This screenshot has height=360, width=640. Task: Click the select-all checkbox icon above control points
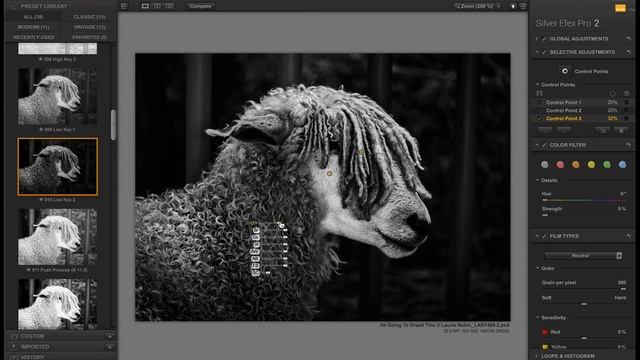(540, 93)
